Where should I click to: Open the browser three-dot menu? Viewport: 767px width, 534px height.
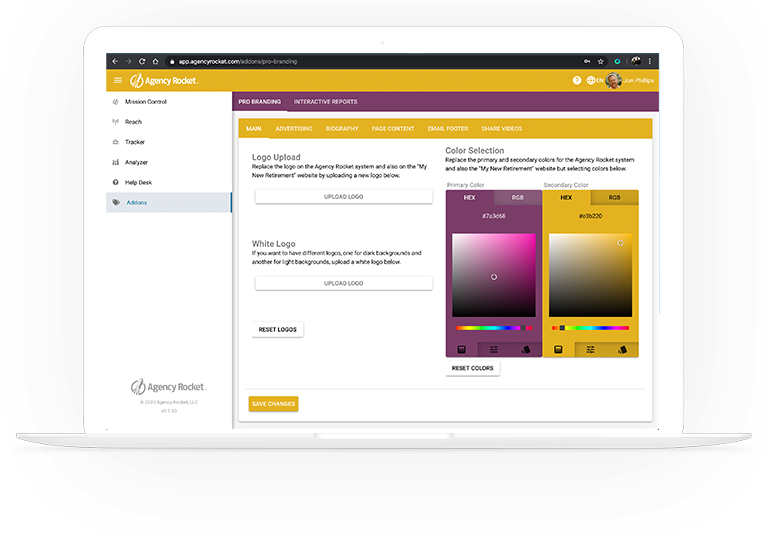click(x=650, y=61)
